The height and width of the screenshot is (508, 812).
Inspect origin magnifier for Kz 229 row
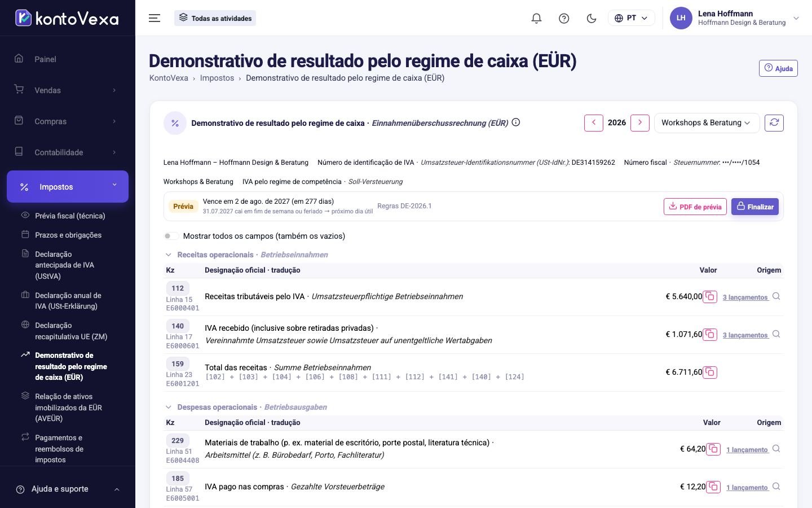(776, 449)
